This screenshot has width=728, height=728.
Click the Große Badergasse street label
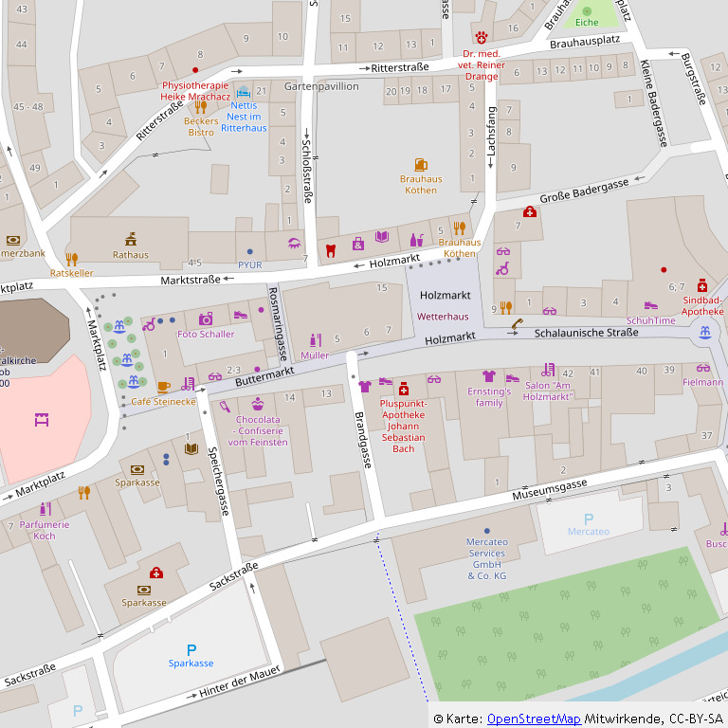[584, 191]
